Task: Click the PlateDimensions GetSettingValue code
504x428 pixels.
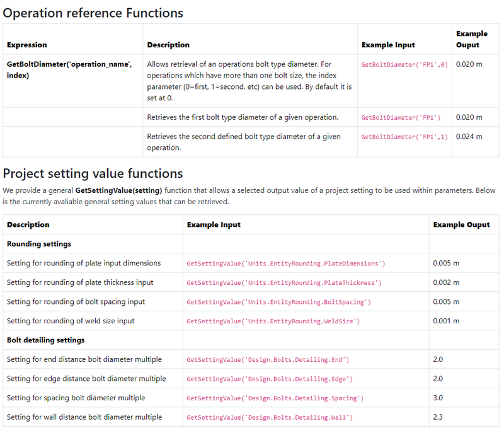Action: (286, 263)
